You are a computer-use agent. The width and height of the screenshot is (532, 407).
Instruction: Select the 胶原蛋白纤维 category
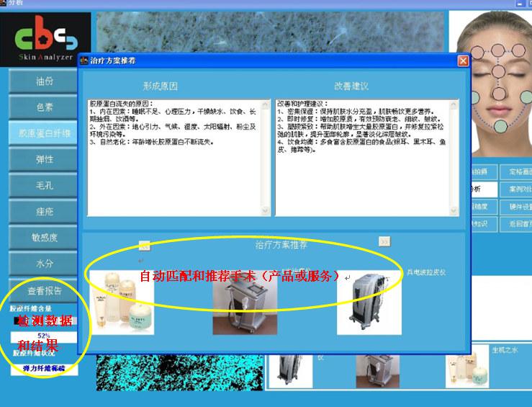(45, 133)
